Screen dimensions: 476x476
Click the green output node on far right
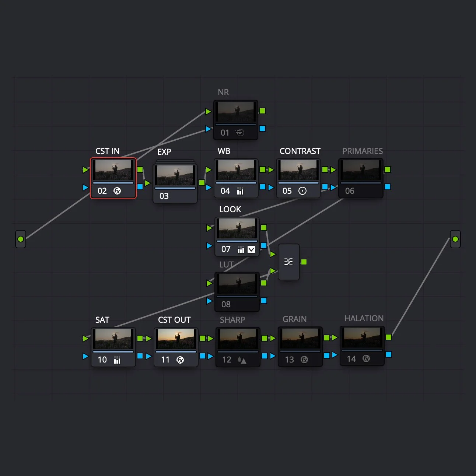pos(455,239)
